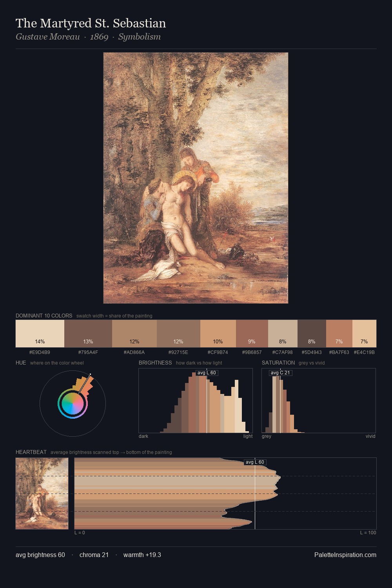
Task: Select the #CF9B74 swatch at 10%
Action: 218,334
